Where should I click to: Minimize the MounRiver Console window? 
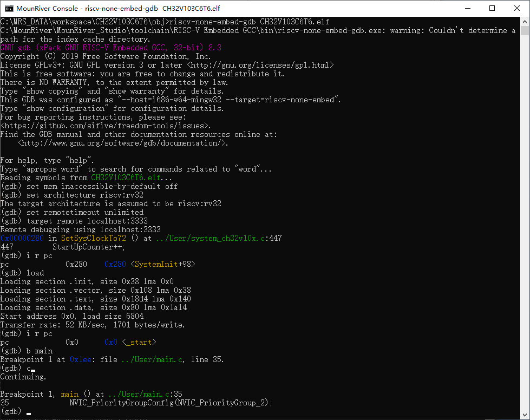click(x=468, y=9)
